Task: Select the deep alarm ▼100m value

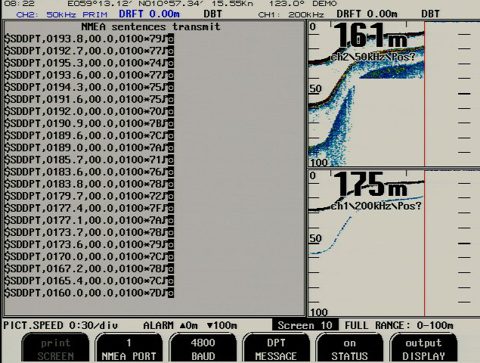Action: pos(222,325)
